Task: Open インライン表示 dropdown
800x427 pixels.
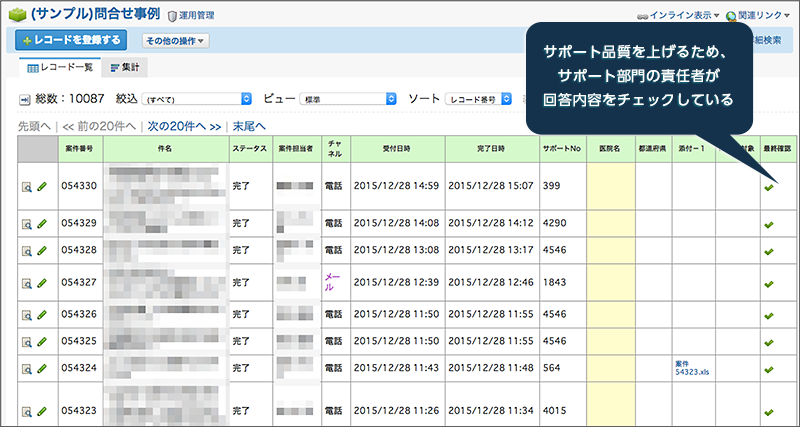Action: tap(678, 16)
